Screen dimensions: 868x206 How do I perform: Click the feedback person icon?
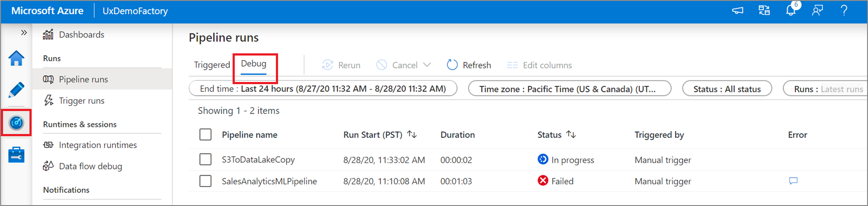(817, 10)
